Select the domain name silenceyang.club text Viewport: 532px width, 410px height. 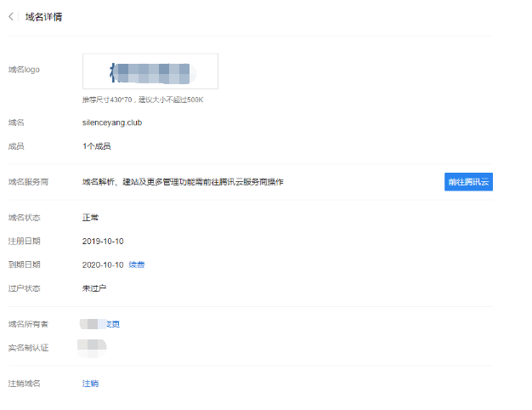111,122
